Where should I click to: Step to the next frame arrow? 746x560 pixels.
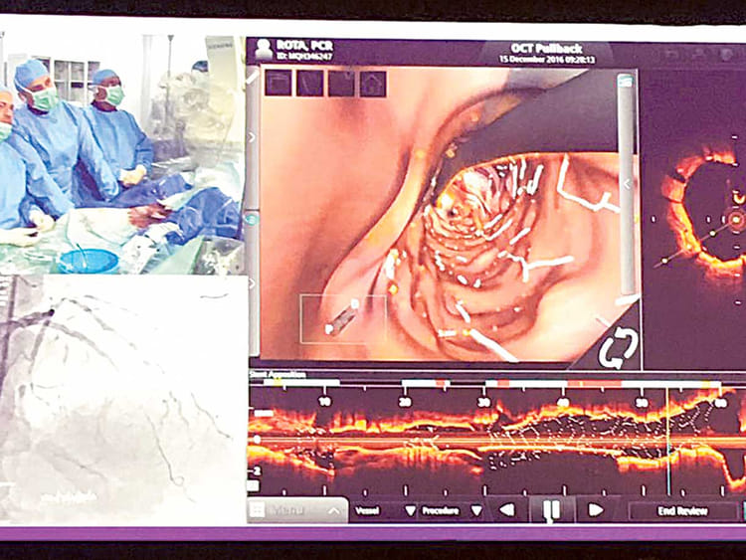tap(596, 510)
